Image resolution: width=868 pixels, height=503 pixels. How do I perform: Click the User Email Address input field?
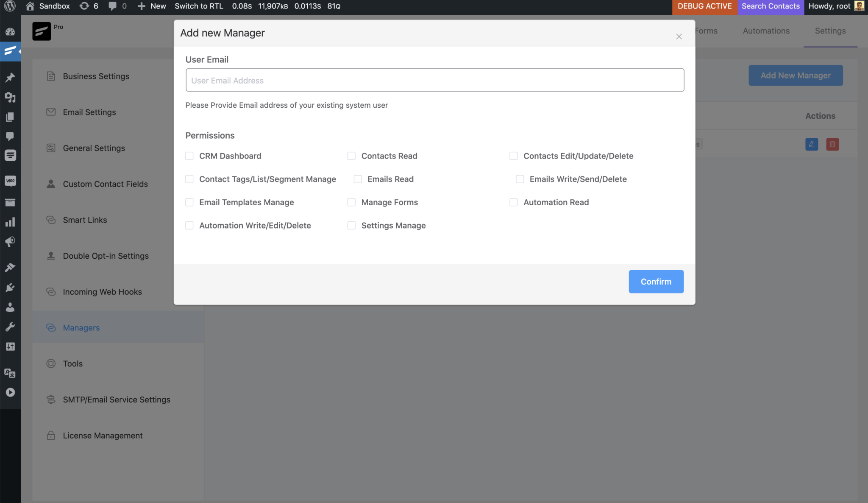coord(434,80)
